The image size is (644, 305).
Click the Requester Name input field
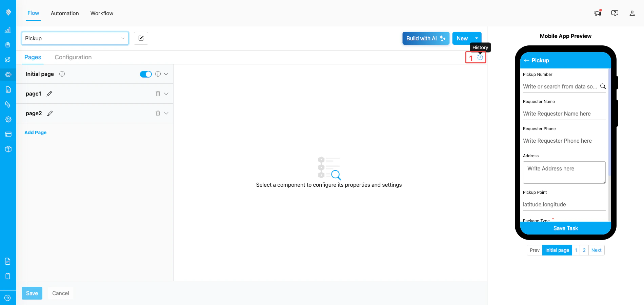pos(564,114)
